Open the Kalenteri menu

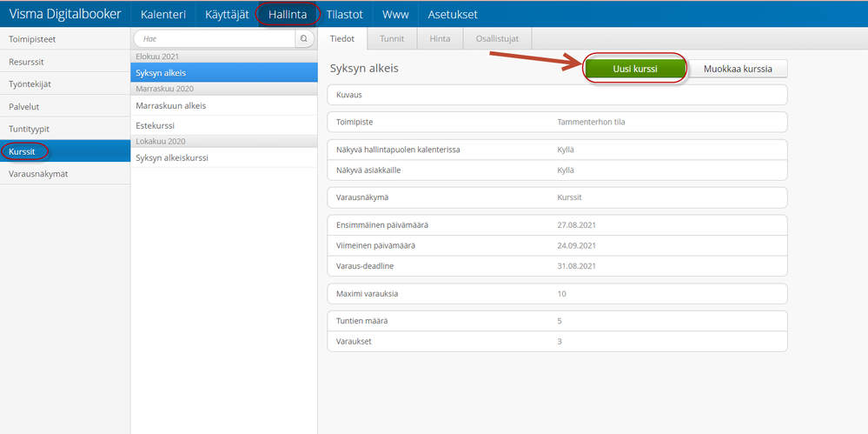point(162,15)
